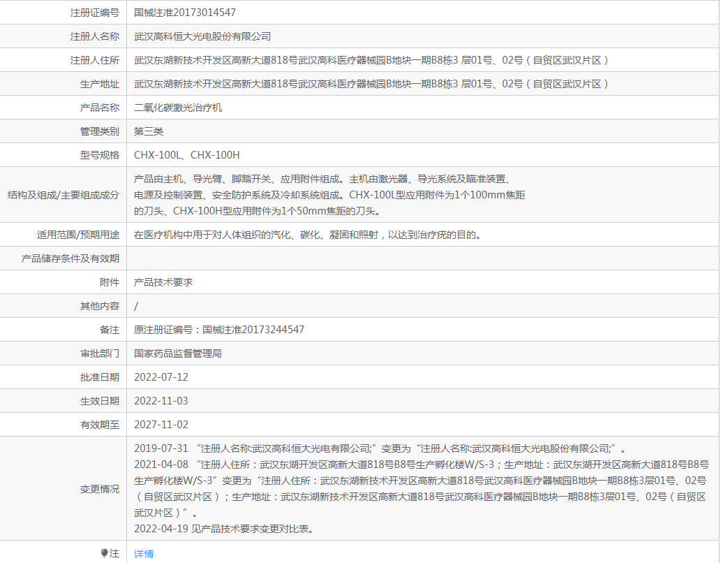
Task: Select registration number 国械注准20173014547
Action: pos(185,13)
